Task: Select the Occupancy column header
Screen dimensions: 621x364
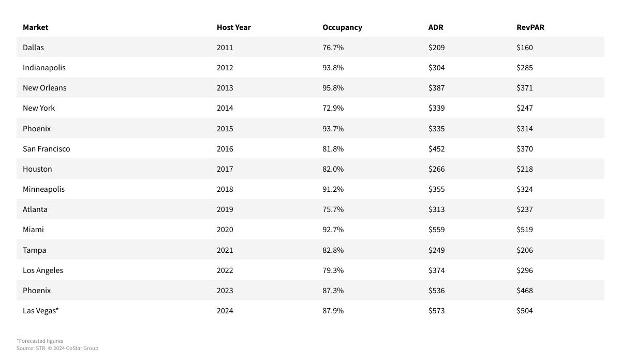Action: pos(342,27)
